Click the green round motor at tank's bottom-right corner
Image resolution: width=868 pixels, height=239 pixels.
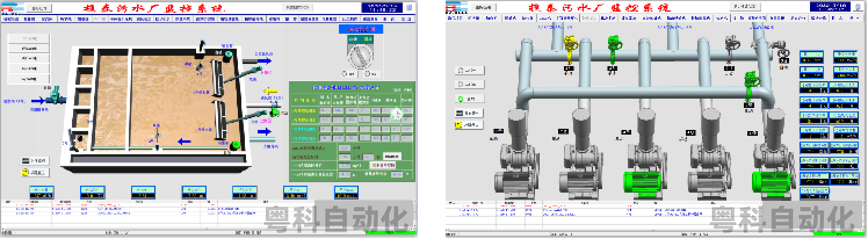[236, 146]
